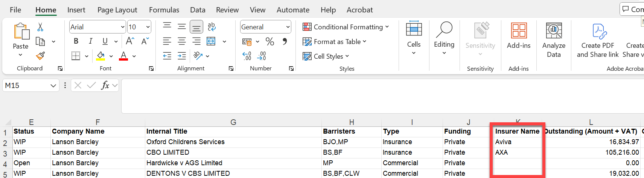Decrease indent icon

(x=167, y=56)
